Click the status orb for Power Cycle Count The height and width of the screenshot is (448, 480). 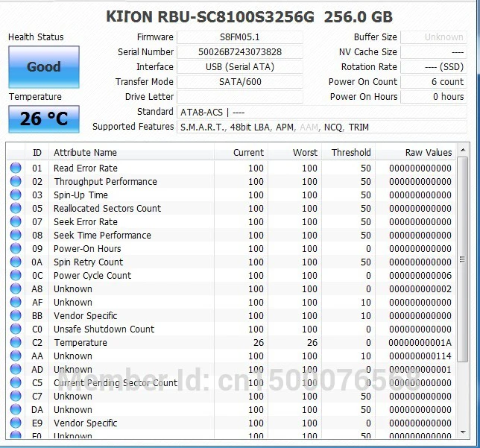[16, 275]
